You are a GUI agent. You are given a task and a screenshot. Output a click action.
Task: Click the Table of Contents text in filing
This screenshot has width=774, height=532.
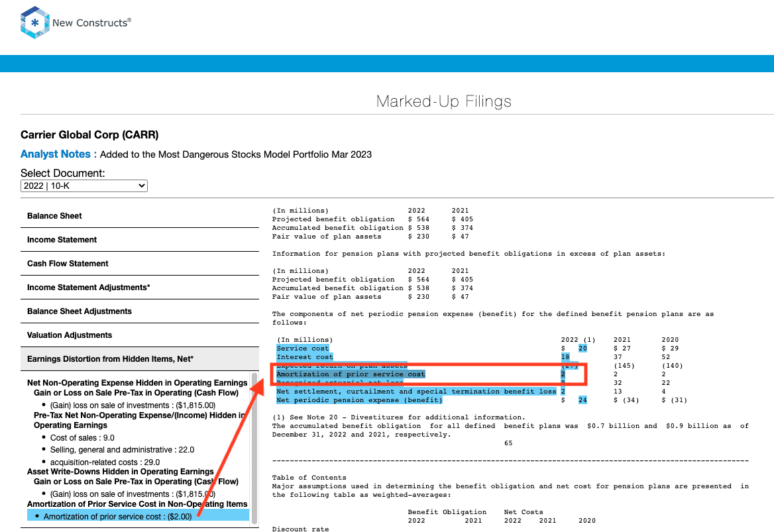point(309,478)
